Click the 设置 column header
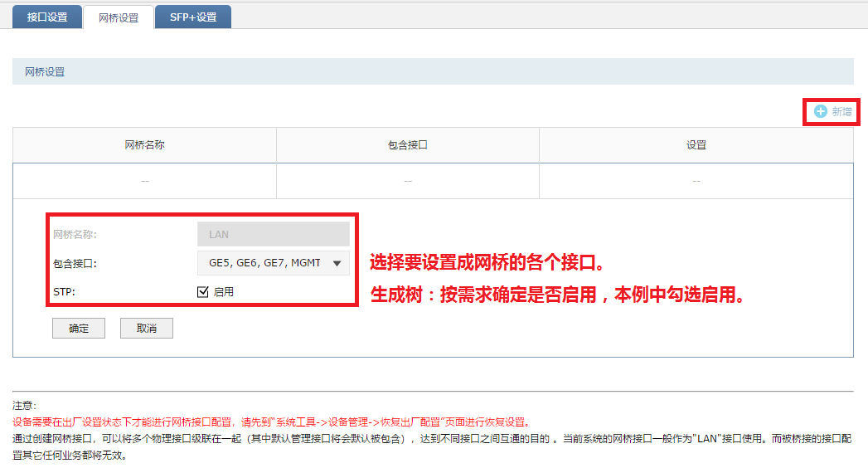868x468 pixels. [x=696, y=145]
